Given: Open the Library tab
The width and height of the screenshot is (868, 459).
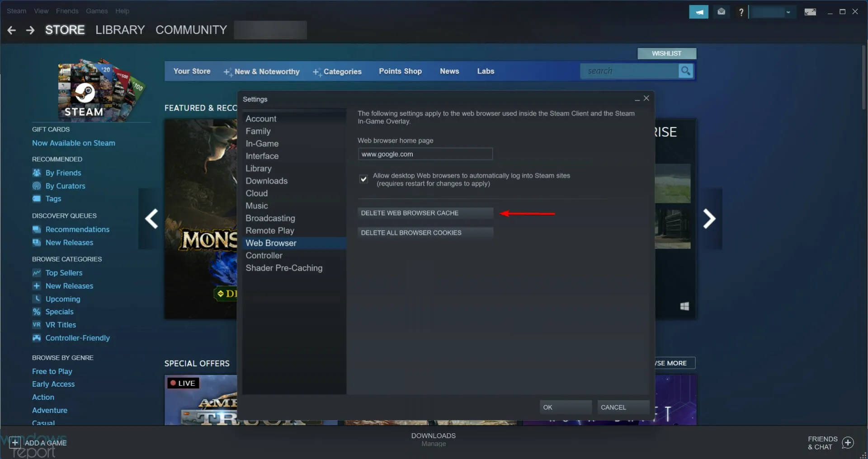Looking at the screenshot, I should [x=120, y=30].
